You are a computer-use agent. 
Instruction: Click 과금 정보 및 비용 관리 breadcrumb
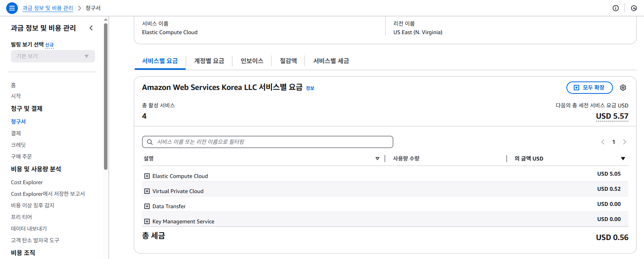(x=48, y=8)
